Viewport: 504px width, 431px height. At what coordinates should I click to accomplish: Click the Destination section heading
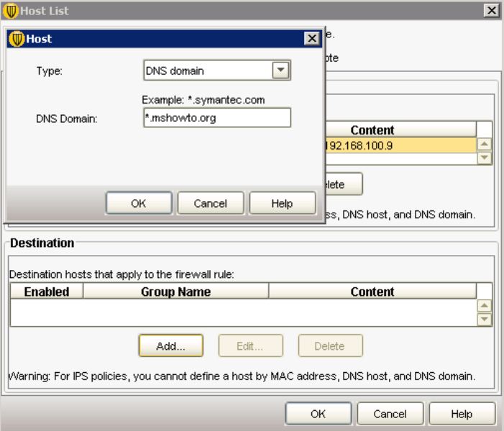point(42,243)
